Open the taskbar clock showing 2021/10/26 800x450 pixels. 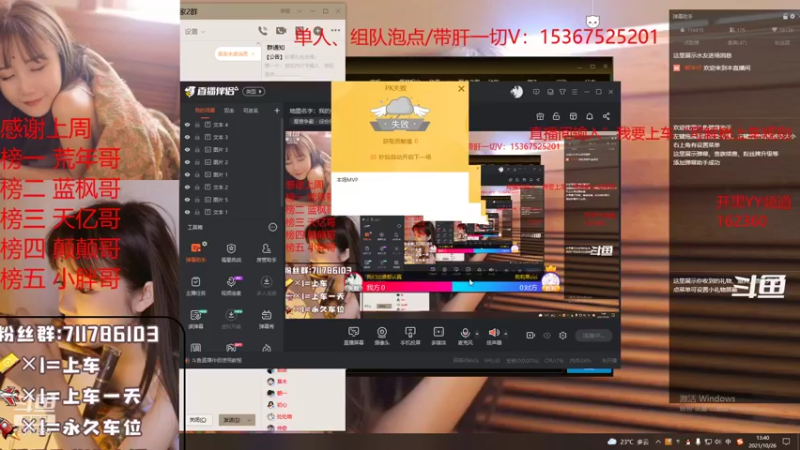[x=763, y=442]
